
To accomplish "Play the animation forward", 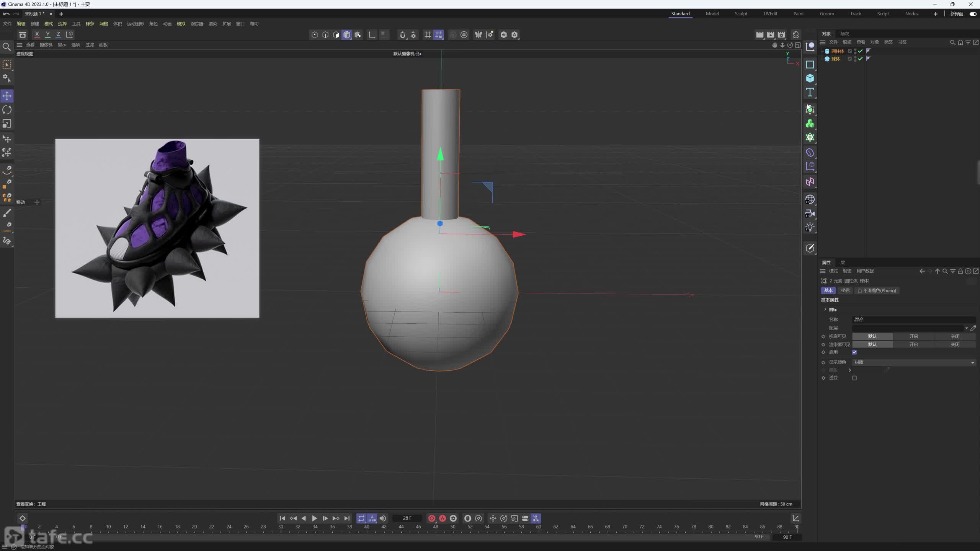I will pos(314,518).
